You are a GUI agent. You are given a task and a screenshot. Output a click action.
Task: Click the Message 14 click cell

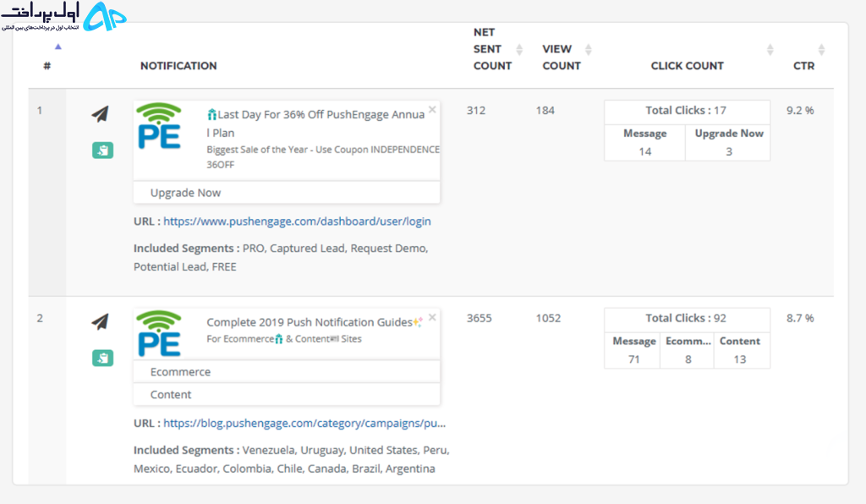pos(645,142)
